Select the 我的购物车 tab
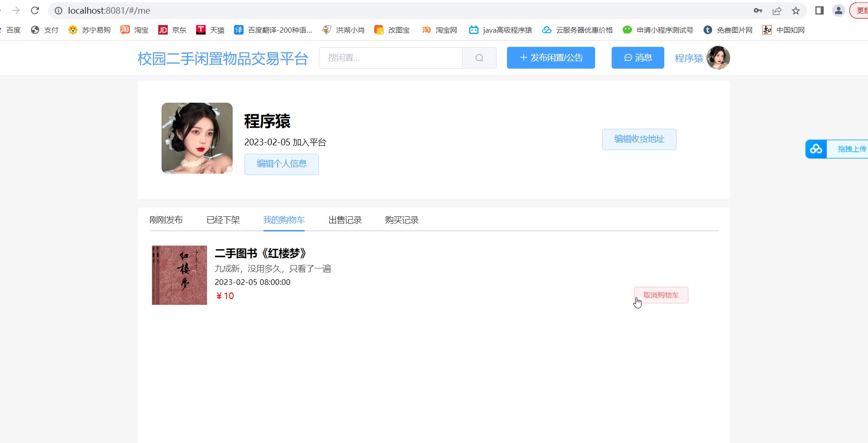Viewport: 868px width, 443px height. click(x=284, y=220)
